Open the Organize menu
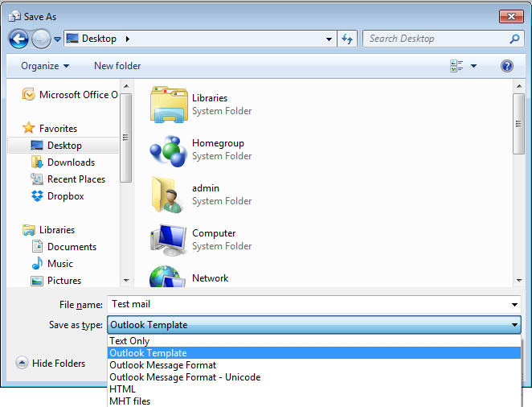The width and height of the screenshot is (532, 407). point(45,66)
